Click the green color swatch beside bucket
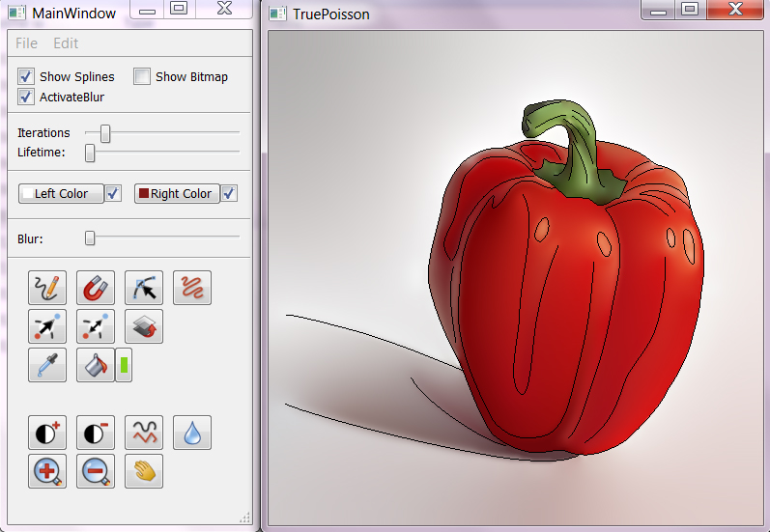This screenshot has width=770, height=532. [x=124, y=365]
